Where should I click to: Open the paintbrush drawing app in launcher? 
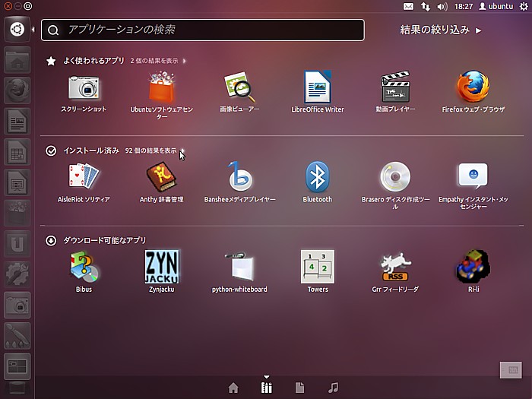coord(17,336)
